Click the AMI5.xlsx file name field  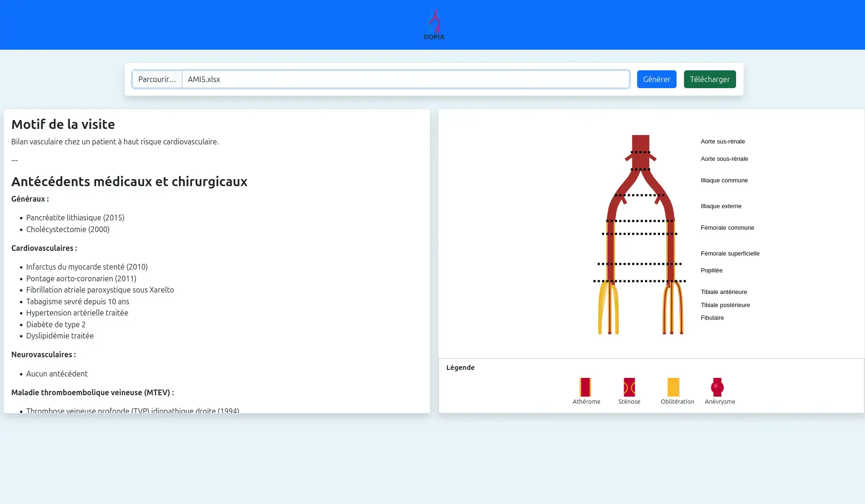click(406, 79)
